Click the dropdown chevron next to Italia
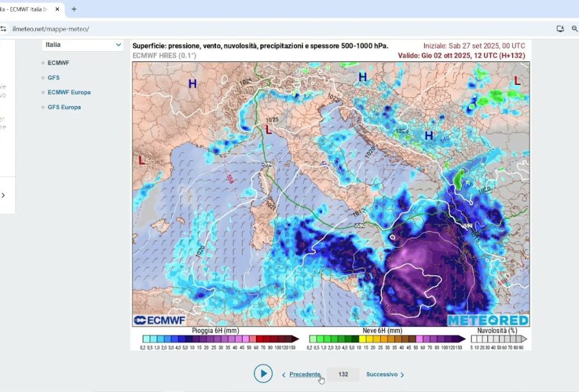 (118, 45)
